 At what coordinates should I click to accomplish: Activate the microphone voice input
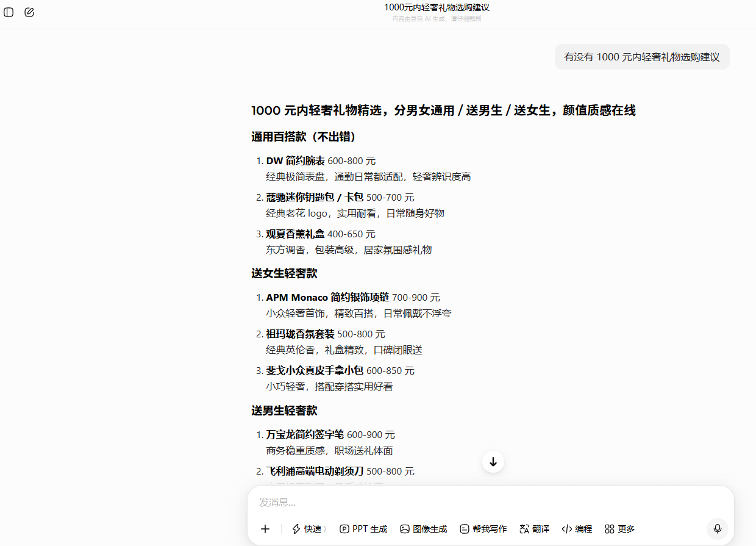(718, 529)
